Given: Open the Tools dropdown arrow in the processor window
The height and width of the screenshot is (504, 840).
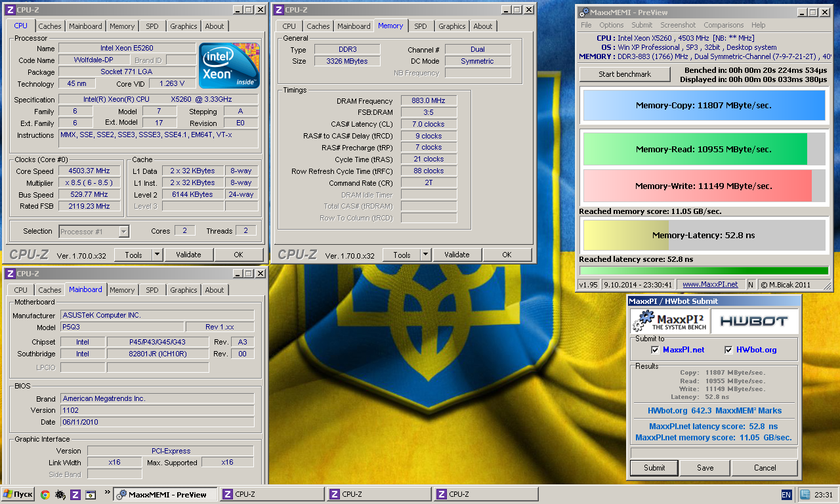Looking at the screenshot, I should click(x=157, y=255).
